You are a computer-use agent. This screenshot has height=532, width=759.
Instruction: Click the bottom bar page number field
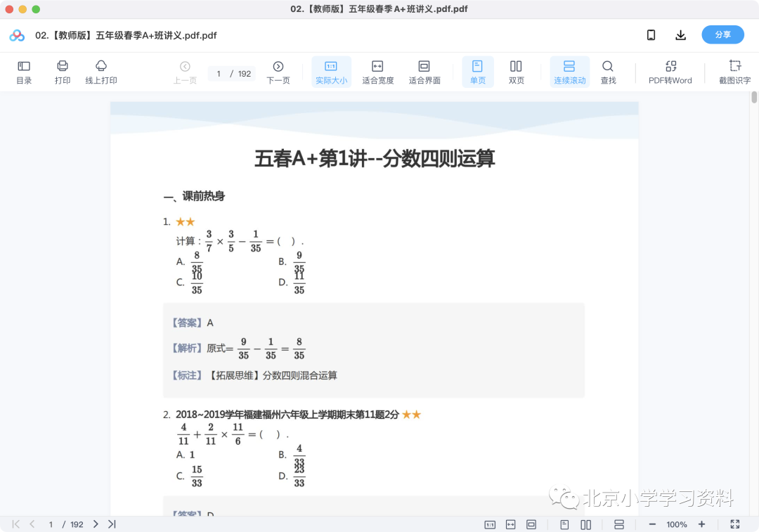[51, 524]
